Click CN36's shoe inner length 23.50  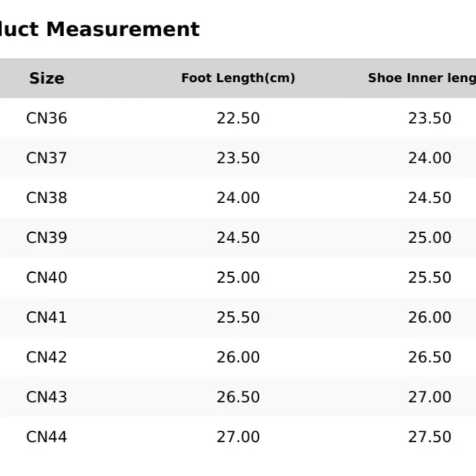point(429,118)
